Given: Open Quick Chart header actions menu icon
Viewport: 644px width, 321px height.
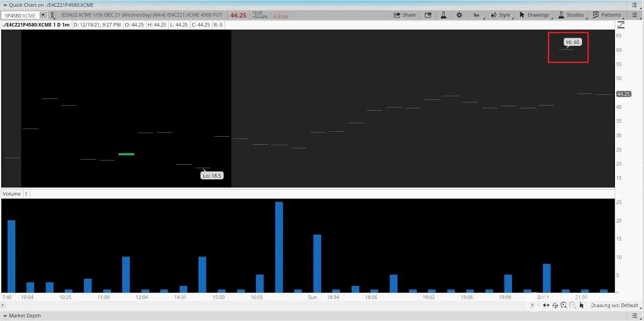Looking at the screenshot, I should click(634, 5).
